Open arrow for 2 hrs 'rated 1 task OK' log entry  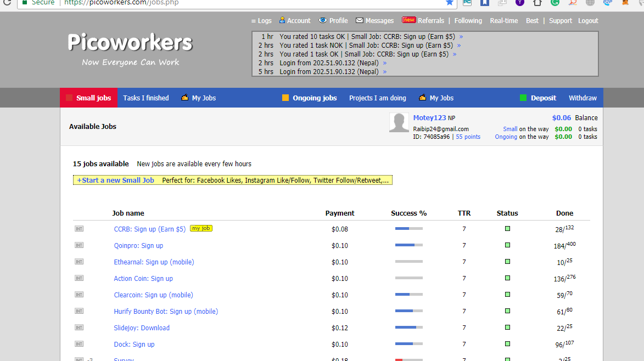coord(454,54)
